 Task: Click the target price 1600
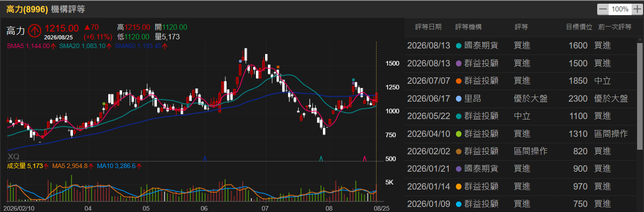[577, 46]
